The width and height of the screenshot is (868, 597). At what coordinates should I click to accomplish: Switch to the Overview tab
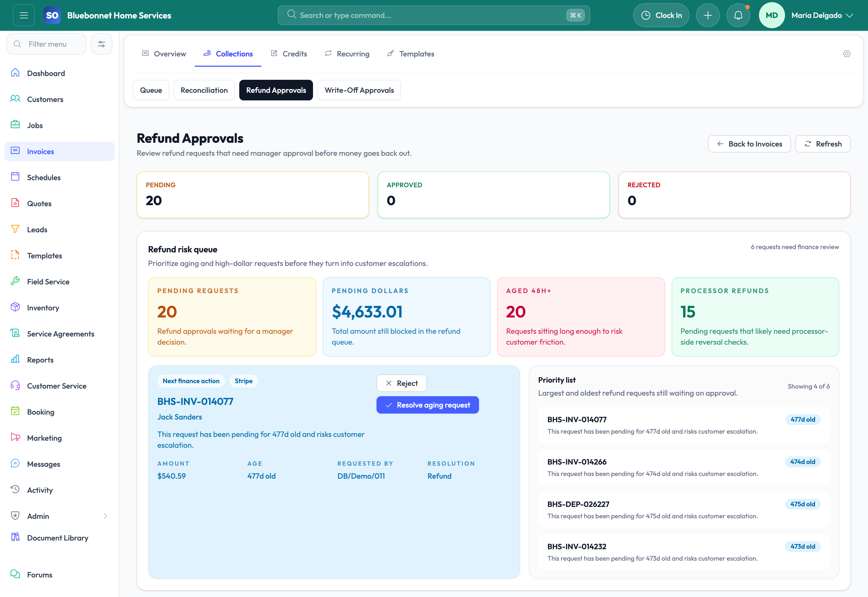(x=164, y=54)
